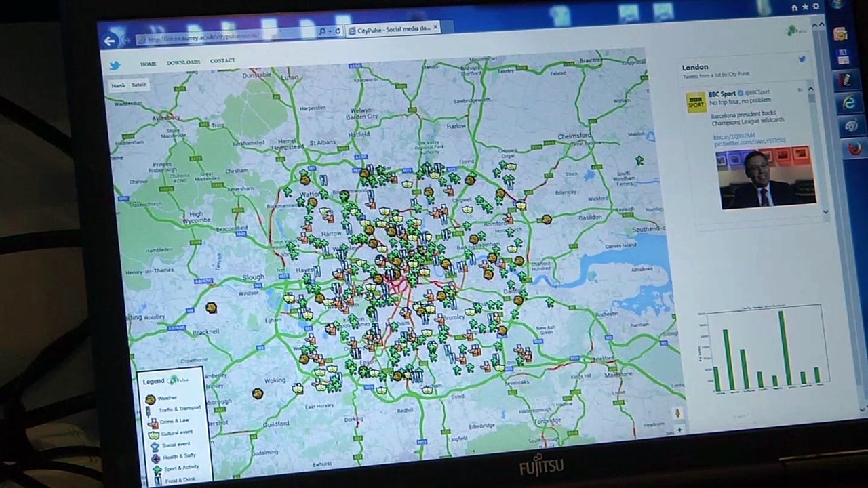Click the tweet list scroll-up arrow
The height and width of the screenshot is (488, 868).
810,89
